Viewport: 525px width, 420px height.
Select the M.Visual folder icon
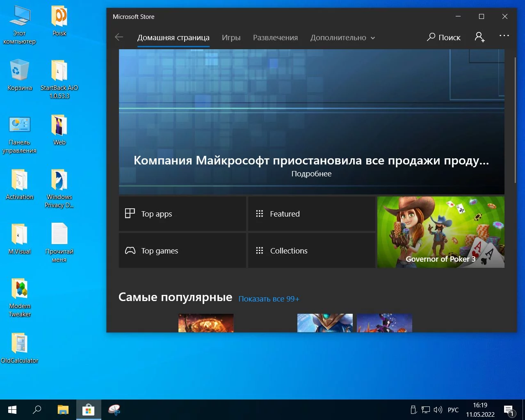(x=19, y=239)
